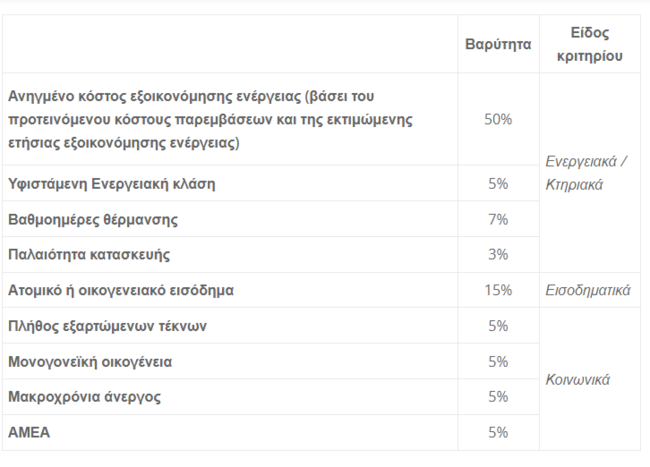Click the 7% weight value
Screen dimensions: 650x467
coord(498,219)
